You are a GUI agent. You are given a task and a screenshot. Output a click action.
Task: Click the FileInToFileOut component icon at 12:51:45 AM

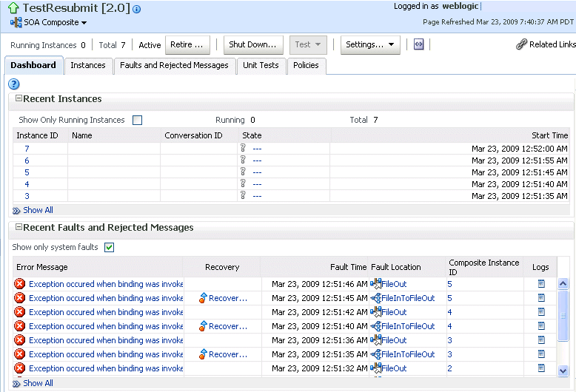click(375, 297)
